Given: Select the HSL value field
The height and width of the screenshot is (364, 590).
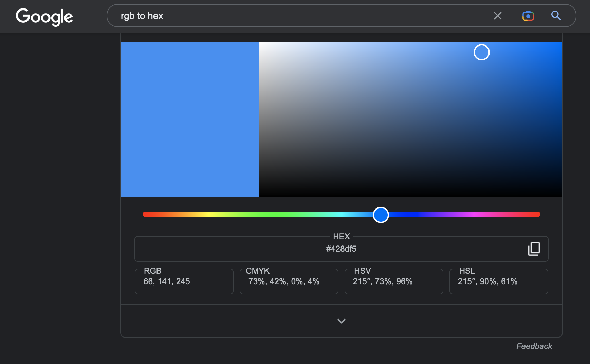Looking at the screenshot, I should (488, 281).
